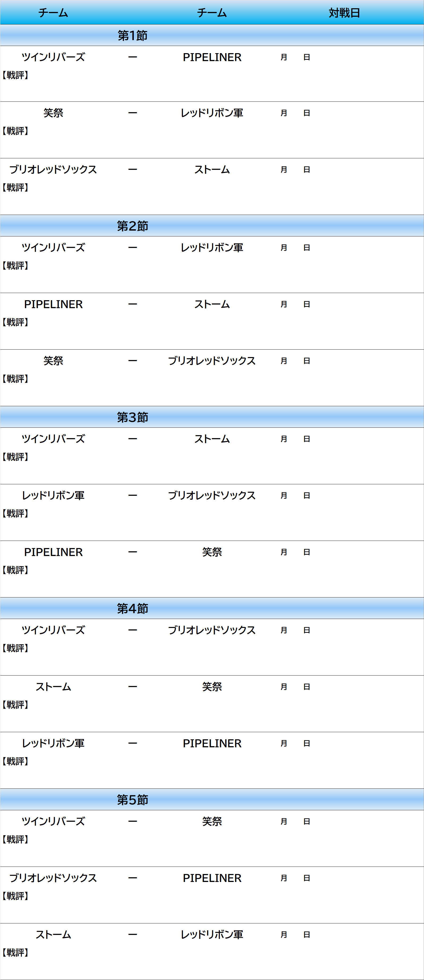The height and width of the screenshot is (980, 424).
Task: Select レッドリボン軍 opposing 笑祭 in 第1節
Action: point(212,113)
